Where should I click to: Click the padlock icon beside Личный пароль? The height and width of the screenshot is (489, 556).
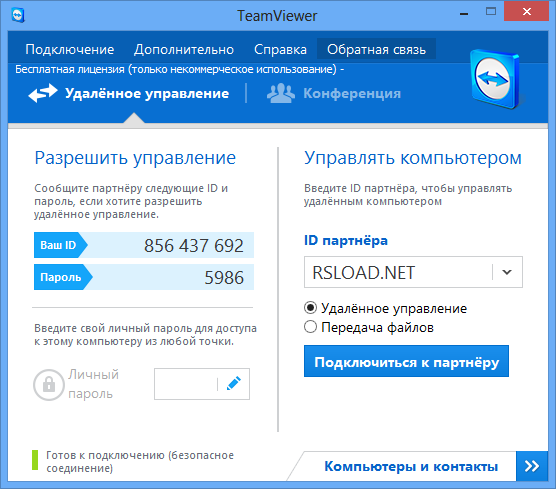pyautogui.click(x=49, y=385)
